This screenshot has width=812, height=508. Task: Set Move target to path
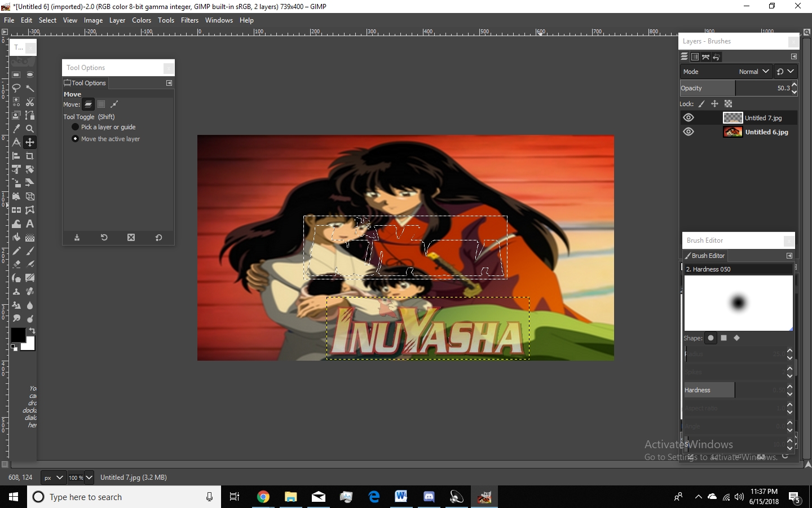(114, 104)
